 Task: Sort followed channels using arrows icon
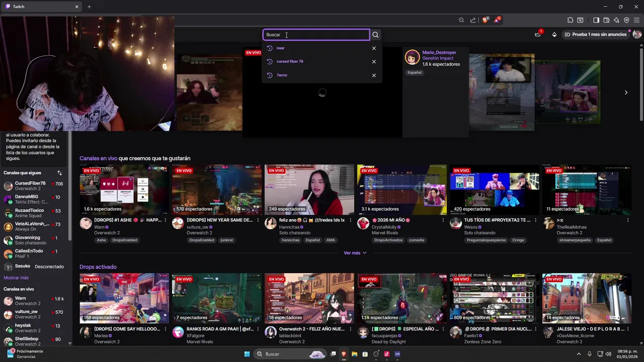tap(59, 173)
